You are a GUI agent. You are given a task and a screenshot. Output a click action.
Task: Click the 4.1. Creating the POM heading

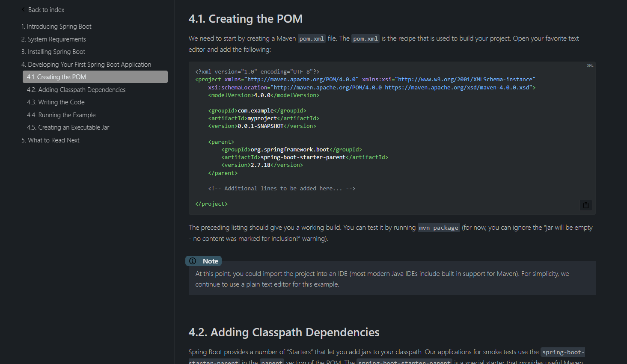tap(246, 19)
